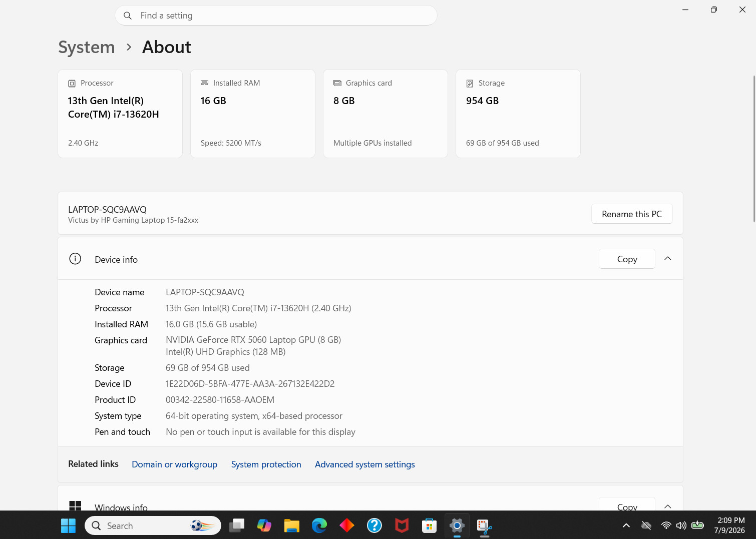Click the page vertical scrollbar
The height and width of the screenshot is (539, 756).
point(754,149)
